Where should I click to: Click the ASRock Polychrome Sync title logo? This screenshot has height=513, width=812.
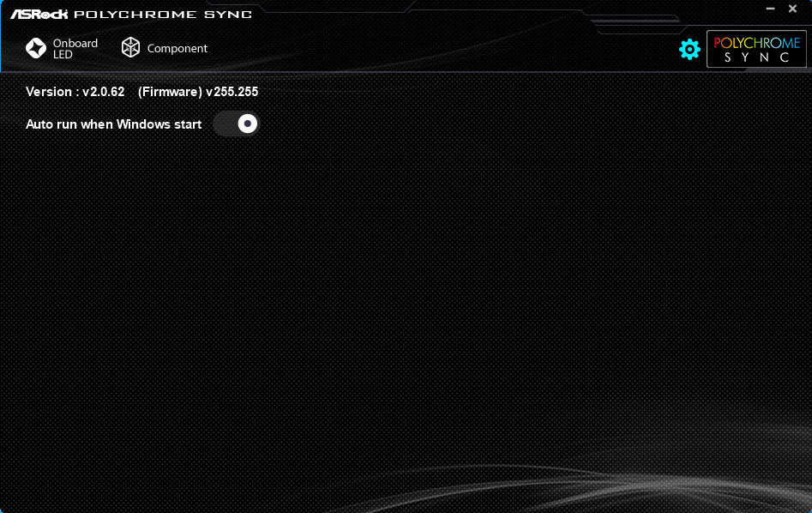131,14
